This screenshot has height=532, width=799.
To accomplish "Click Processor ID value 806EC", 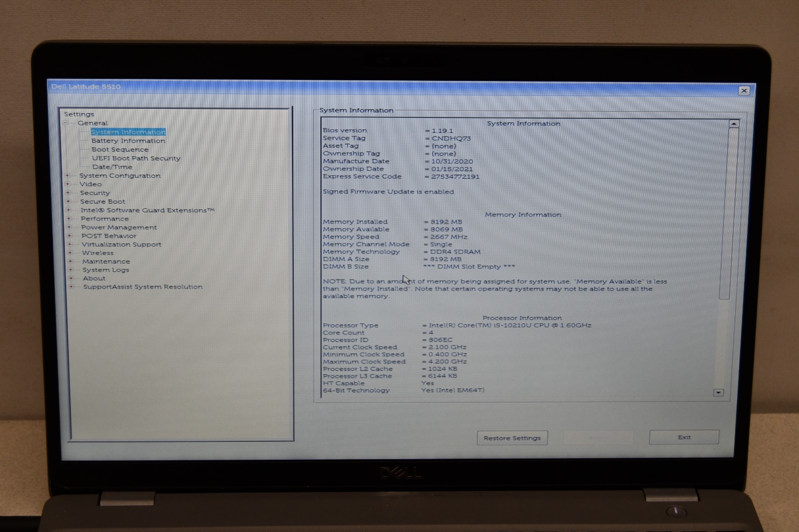I will pyautogui.click(x=440, y=340).
